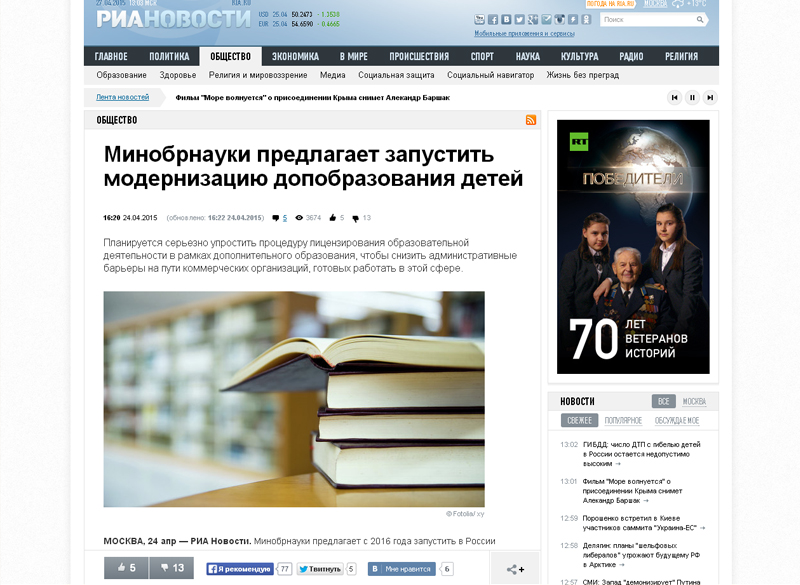This screenshot has height=585, width=800.
Task: Open the share plus icon at bottom bar
Action: 515,569
